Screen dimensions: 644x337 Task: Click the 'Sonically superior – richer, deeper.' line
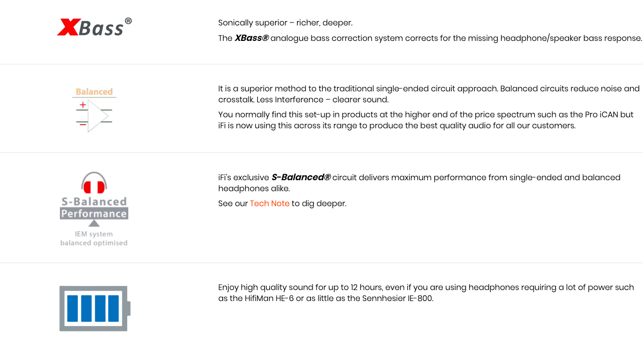(285, 23)
